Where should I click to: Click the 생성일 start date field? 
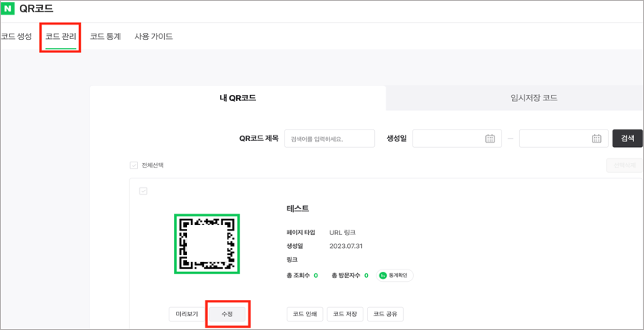pos(457,139)
